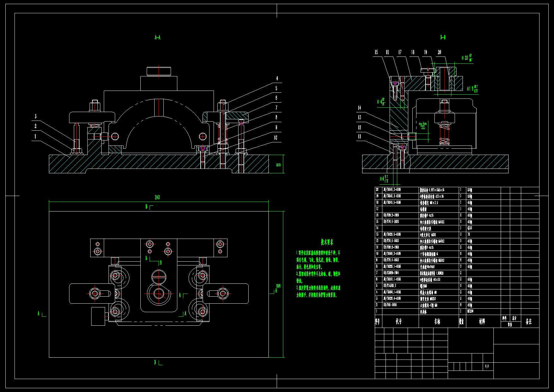This screenshot has width=554, height=392.
Task: Select the "160" vertical dimension text
Action: tap(278, 286)
